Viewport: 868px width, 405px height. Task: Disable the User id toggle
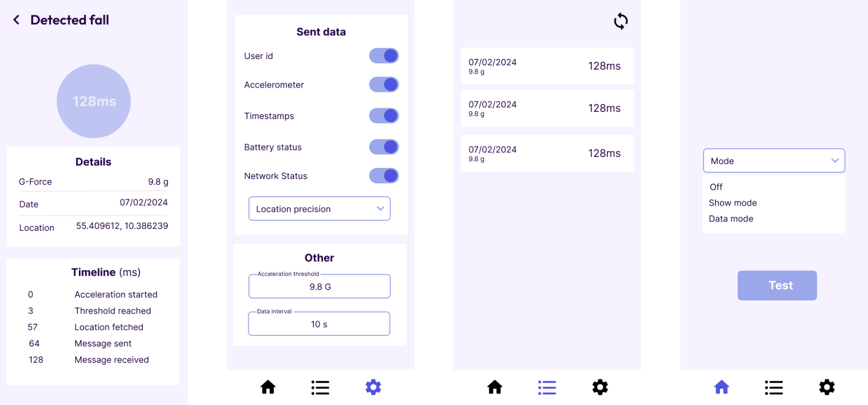(384, 56)
